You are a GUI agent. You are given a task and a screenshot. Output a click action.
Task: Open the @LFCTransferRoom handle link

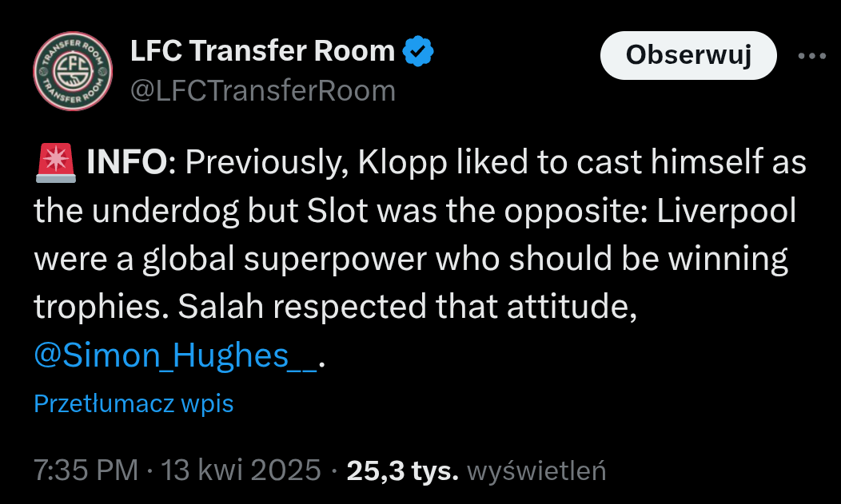(263, 90)
